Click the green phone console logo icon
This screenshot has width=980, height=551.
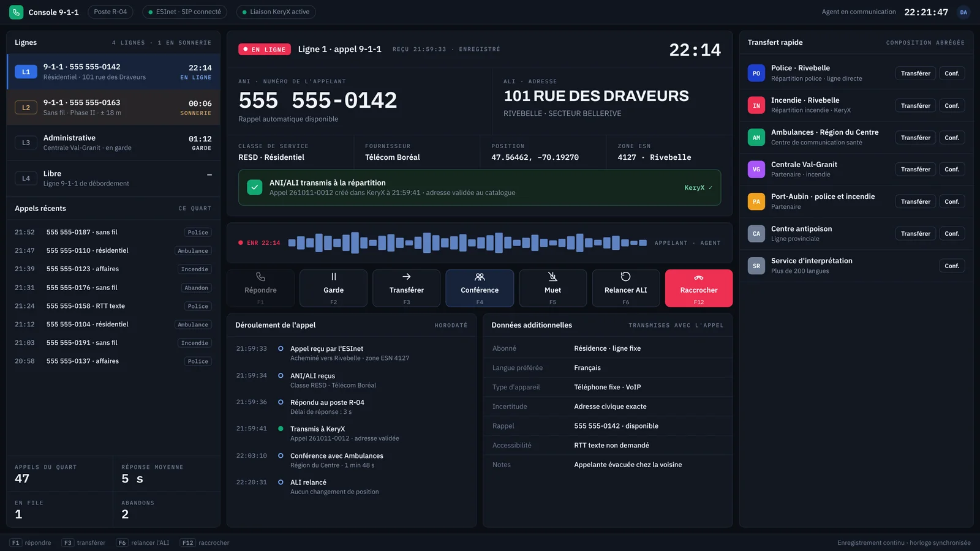pyautogui.click(x=16, y=12)
